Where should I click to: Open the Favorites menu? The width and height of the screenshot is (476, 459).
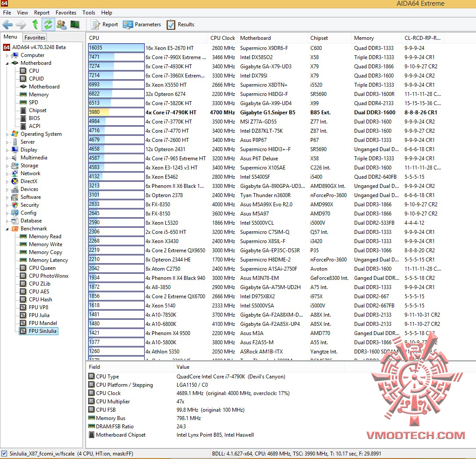click(x=66, y=12)
